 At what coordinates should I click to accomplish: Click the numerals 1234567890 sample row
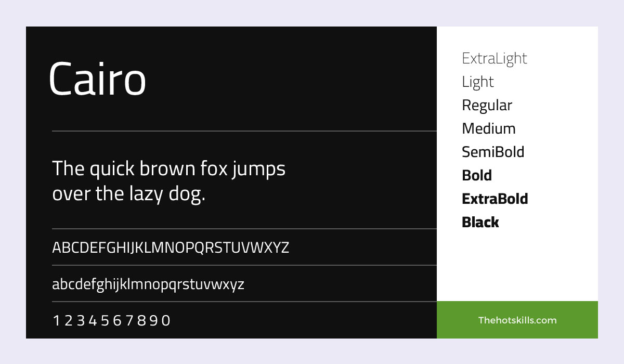pyautogui.click(x=112, y=320)
